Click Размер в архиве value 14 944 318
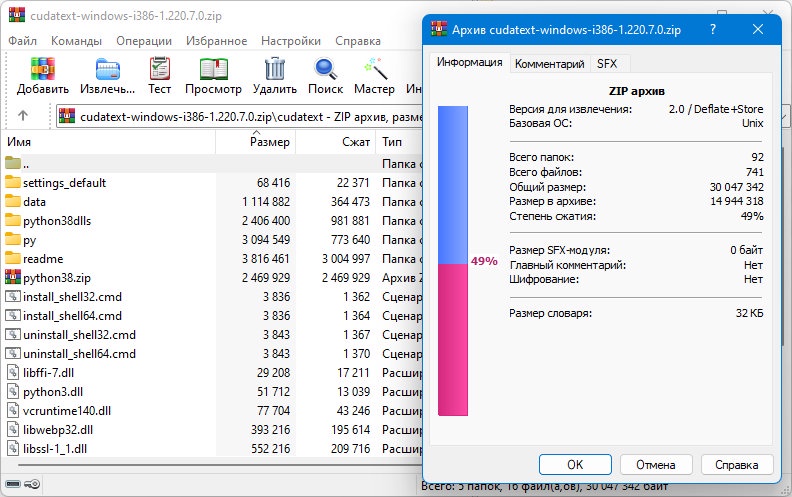Image resolution: width=792 pixels, height=497 pixels. 736,201
